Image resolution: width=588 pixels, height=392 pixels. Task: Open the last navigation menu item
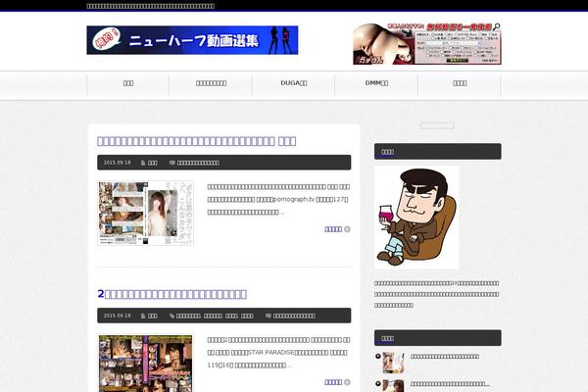pos(460,83)
